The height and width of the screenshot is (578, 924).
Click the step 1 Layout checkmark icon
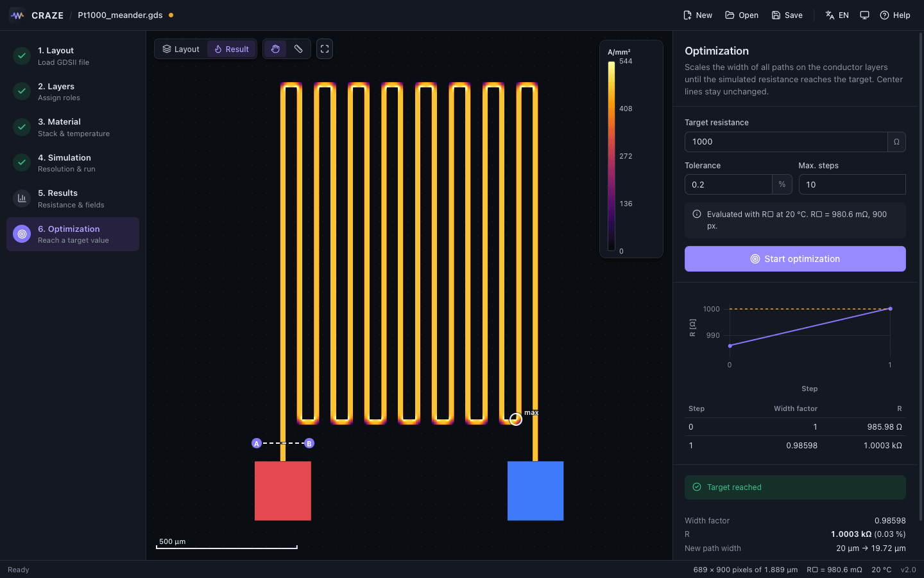22,56
